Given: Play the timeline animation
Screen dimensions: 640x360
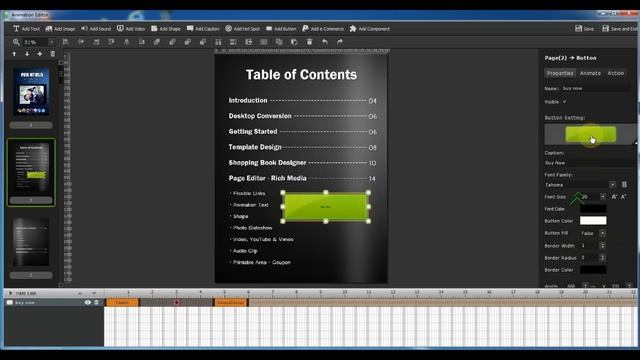Looking at the screenshot, I should 10,293.
